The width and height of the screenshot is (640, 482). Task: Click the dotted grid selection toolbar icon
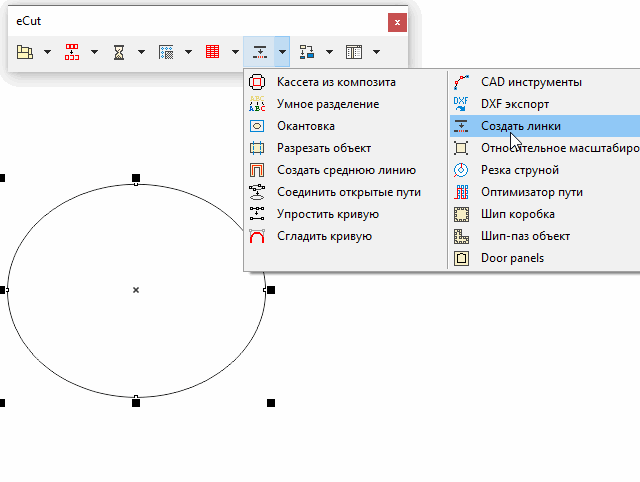[x=166, y=52]
